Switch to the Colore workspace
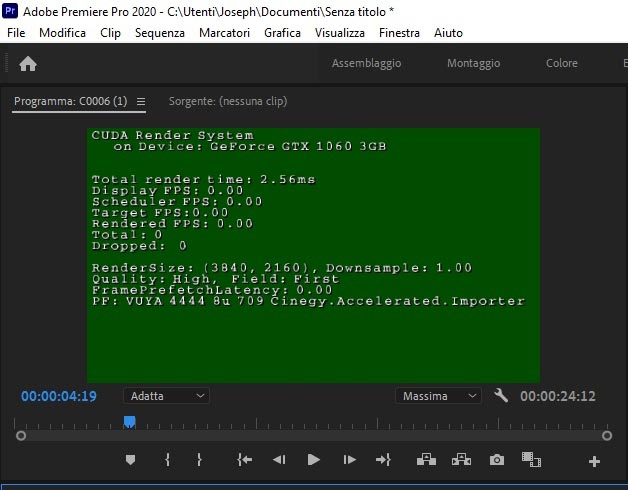628x490 pixels. tap(562, 63)
